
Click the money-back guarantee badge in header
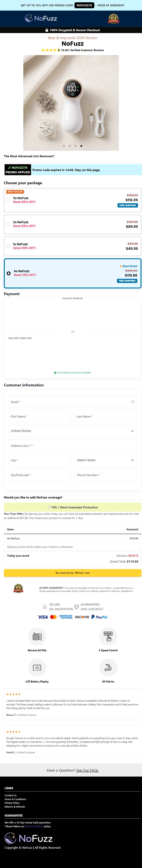(113, 19)
